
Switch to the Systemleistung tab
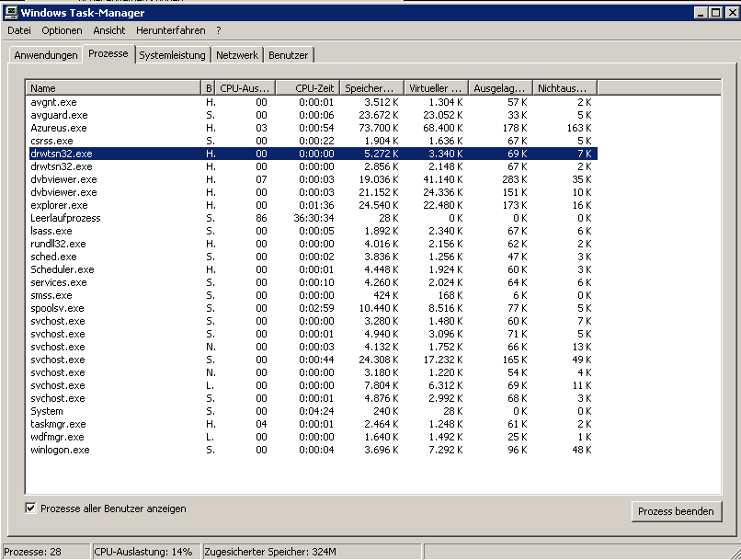click(x=172, y=55)
